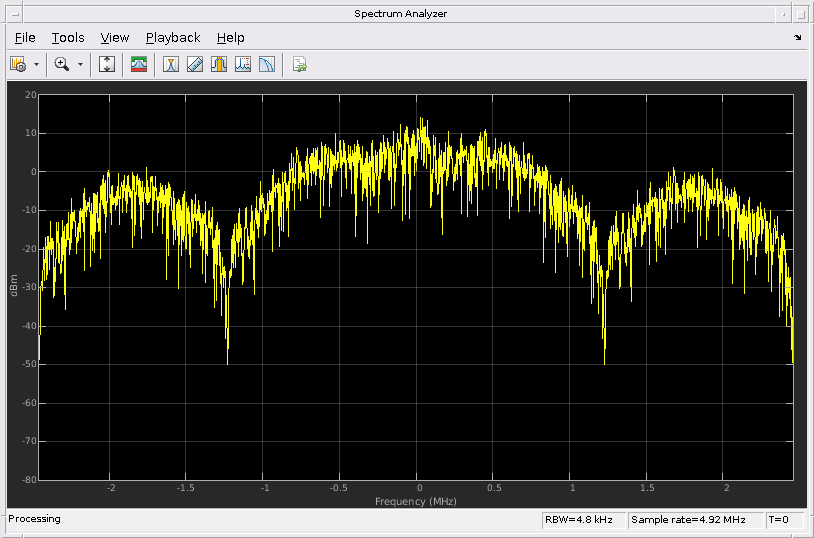This screenshot has width=814, height=538.
Task: Show the CCDF Measurements panel
Action: [267, 64]
